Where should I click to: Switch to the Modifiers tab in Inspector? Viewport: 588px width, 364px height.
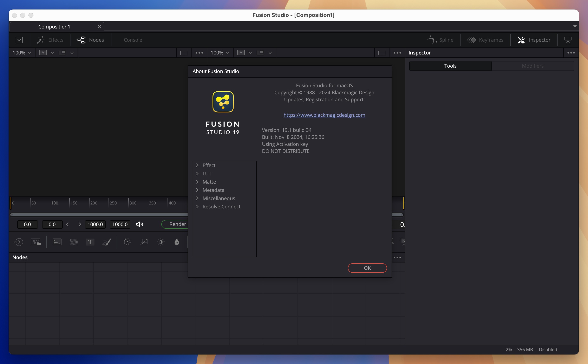click(533, 65)
